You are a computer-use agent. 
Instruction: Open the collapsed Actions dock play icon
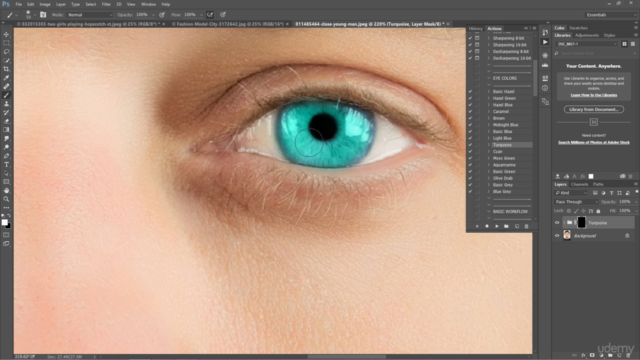(545, 42)
